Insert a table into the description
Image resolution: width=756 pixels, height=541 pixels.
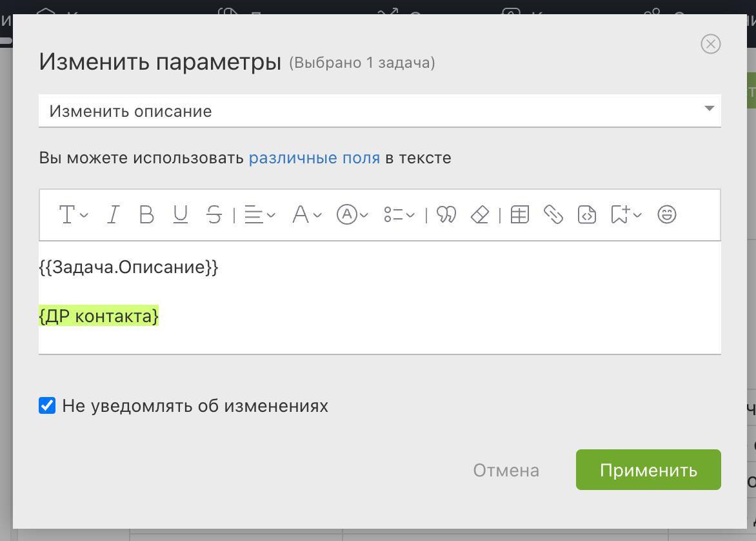(519, 214)
